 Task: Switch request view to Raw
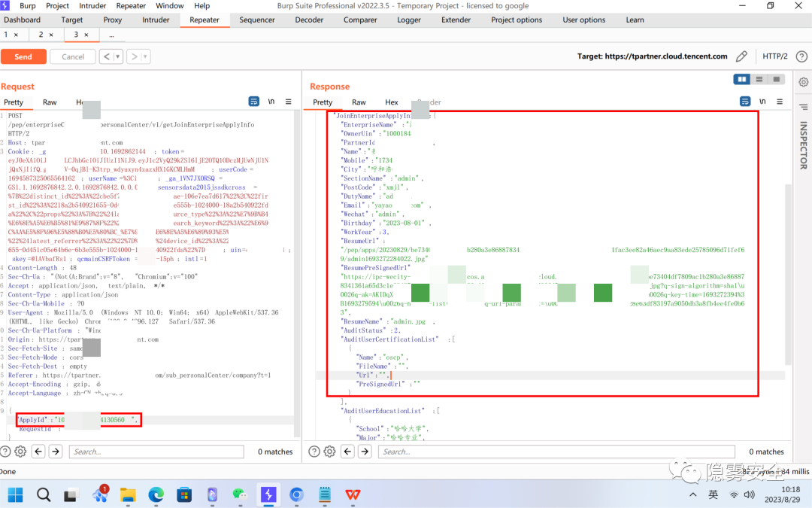click(50, 102)
